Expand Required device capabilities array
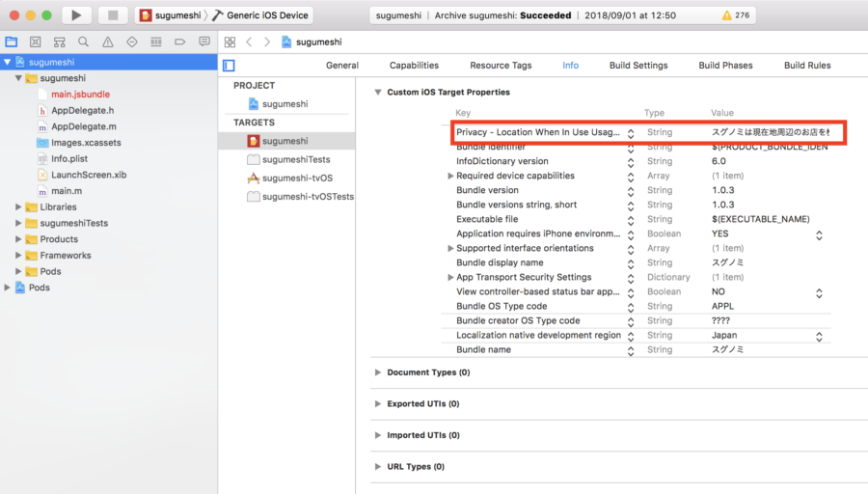This screenshot has width=868, height=494. pyautogui.click(x=450, y=176)
